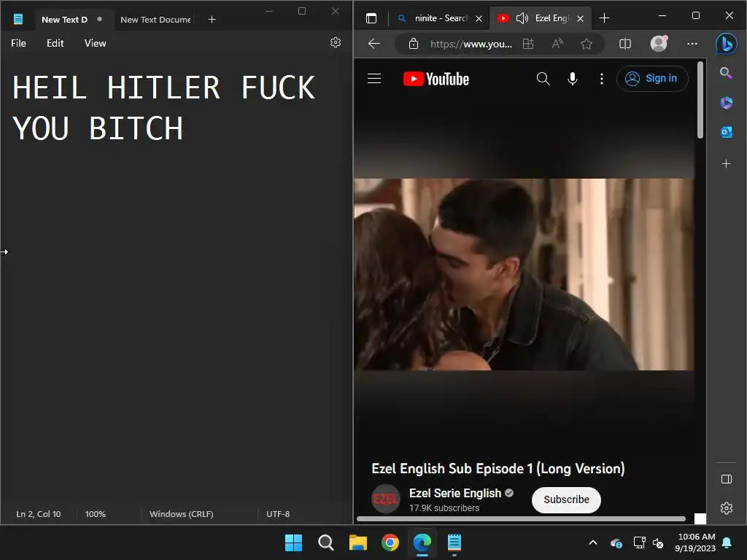
Task: Switch to the New Text Docume tab
Action: pos(155,20)
